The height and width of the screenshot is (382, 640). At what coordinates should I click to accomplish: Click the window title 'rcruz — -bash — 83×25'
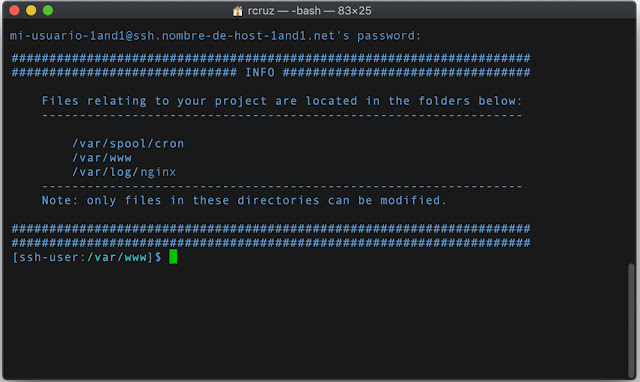(309, 11)
